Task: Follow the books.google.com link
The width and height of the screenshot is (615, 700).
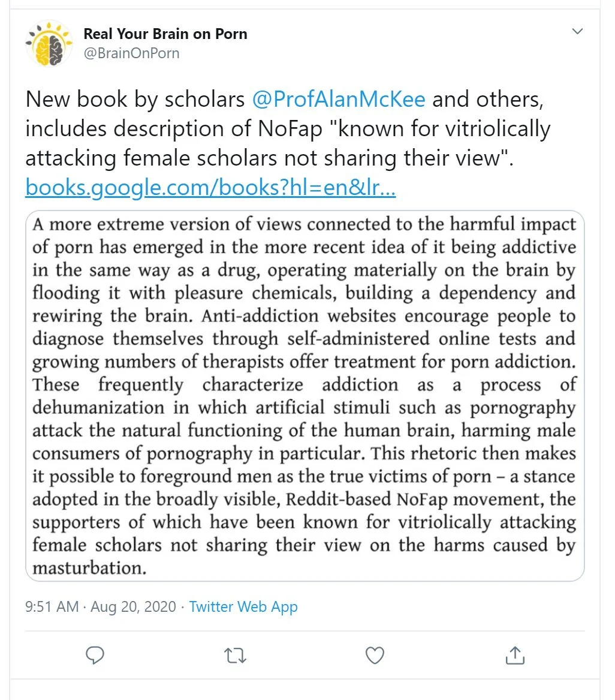Action: pos(210,189)
